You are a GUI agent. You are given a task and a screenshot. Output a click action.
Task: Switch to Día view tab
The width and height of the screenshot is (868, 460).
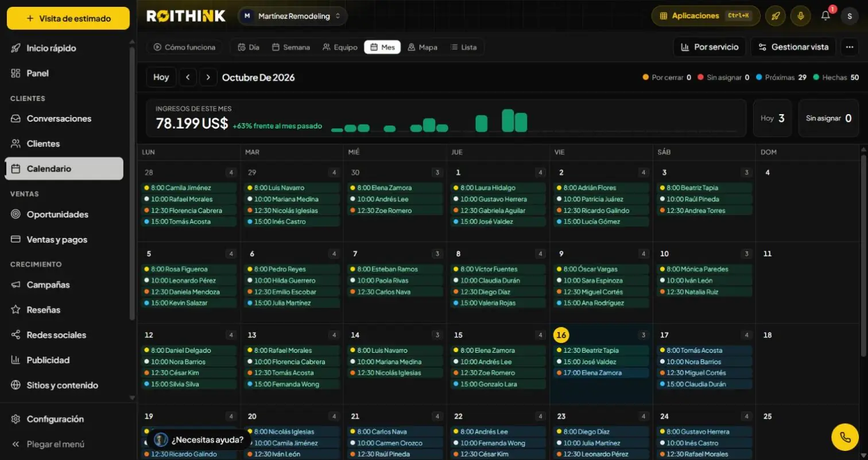tap(249, 48)
